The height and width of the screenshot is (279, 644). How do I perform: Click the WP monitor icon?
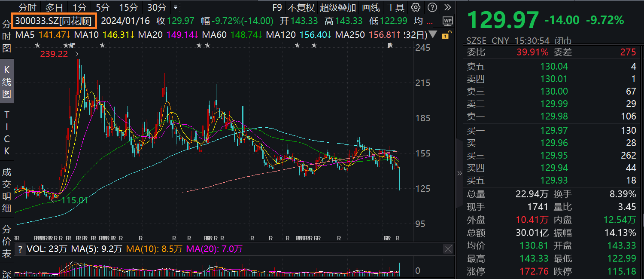tap(448, 21)
